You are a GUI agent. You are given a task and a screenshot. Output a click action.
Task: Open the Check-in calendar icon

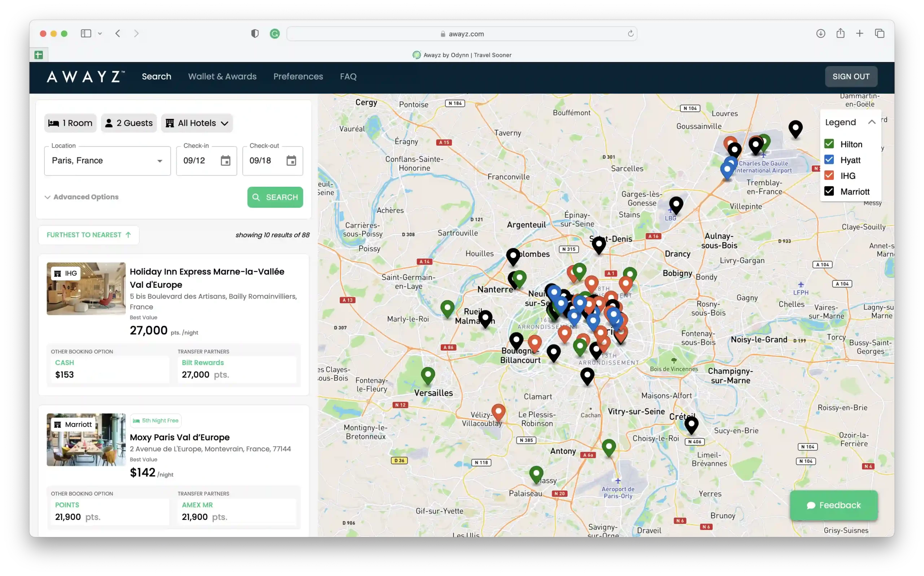point(225,161)
